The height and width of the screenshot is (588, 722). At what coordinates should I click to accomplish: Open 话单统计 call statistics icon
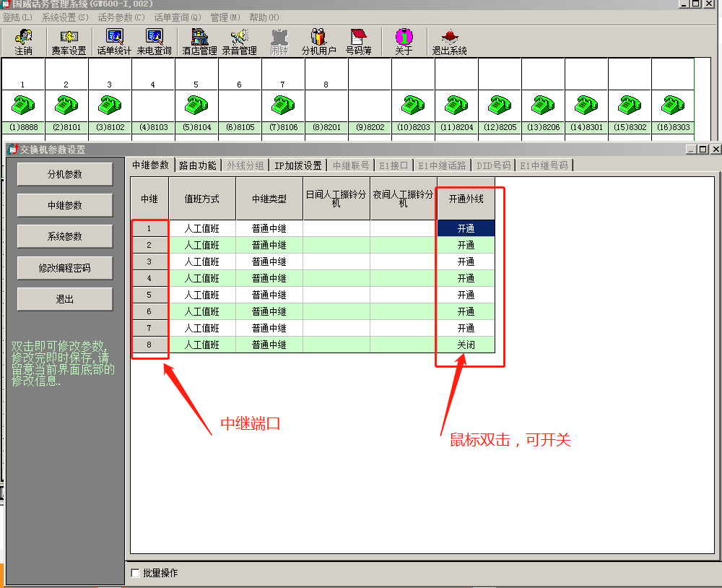114,42
